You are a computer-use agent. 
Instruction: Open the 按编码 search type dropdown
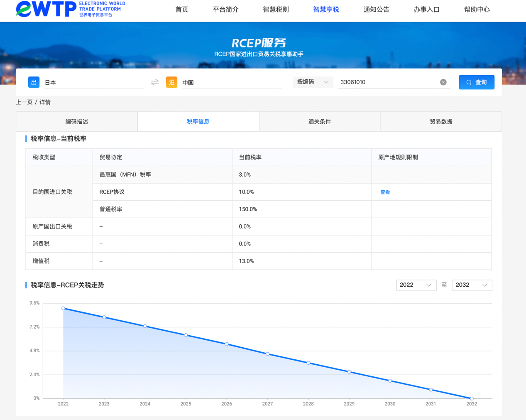pyautogui.click(x=312, y=82)
